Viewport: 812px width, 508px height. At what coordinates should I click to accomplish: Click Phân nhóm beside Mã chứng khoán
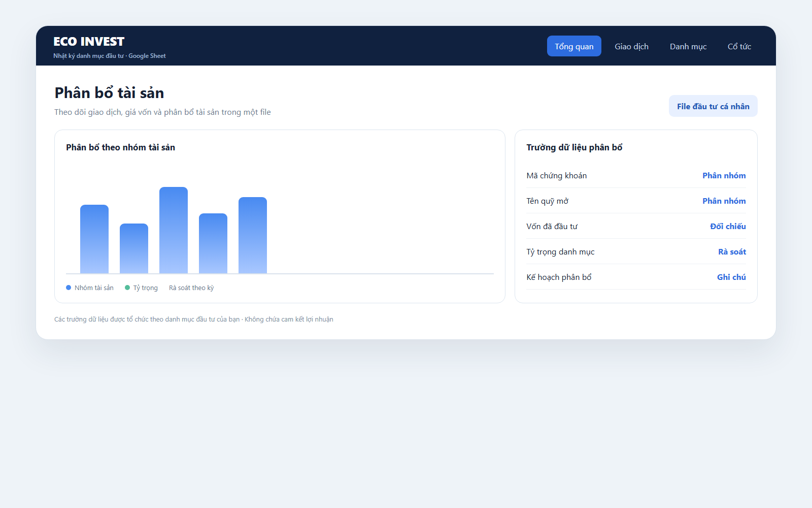click(x=724, y=175)
